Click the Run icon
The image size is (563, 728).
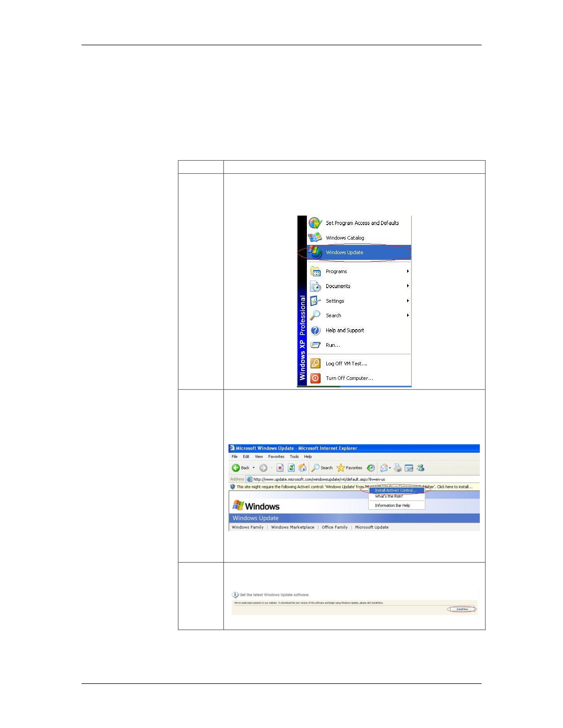[x=315, y=345]
